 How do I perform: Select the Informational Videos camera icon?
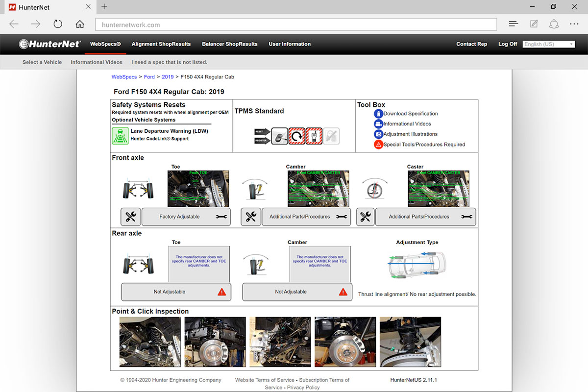click(x=378, y=123)
